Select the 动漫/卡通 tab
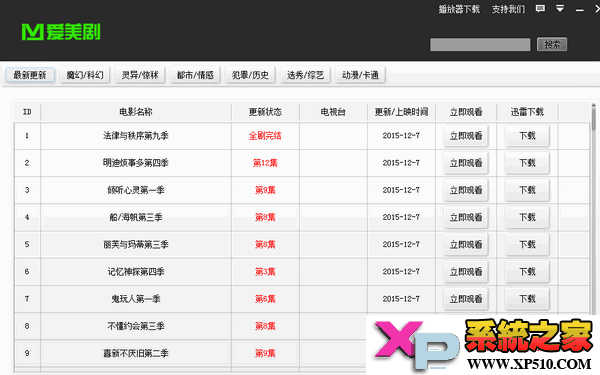This screenshot has height=375, width=600. (360, 75)
